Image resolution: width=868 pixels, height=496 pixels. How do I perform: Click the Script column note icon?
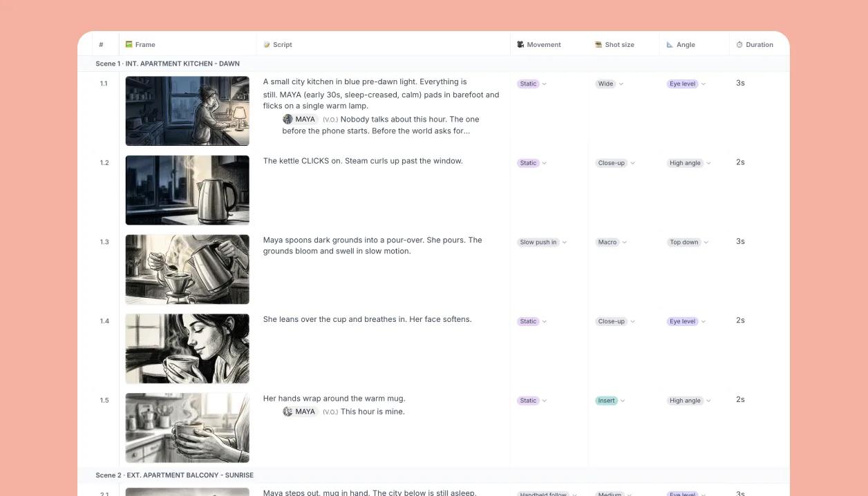267,44
